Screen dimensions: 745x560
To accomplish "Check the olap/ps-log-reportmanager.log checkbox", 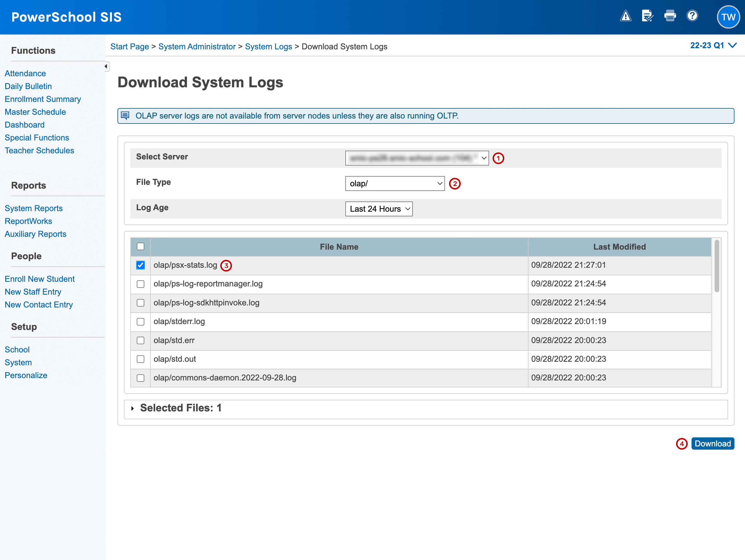I will (x=141, y=284).
